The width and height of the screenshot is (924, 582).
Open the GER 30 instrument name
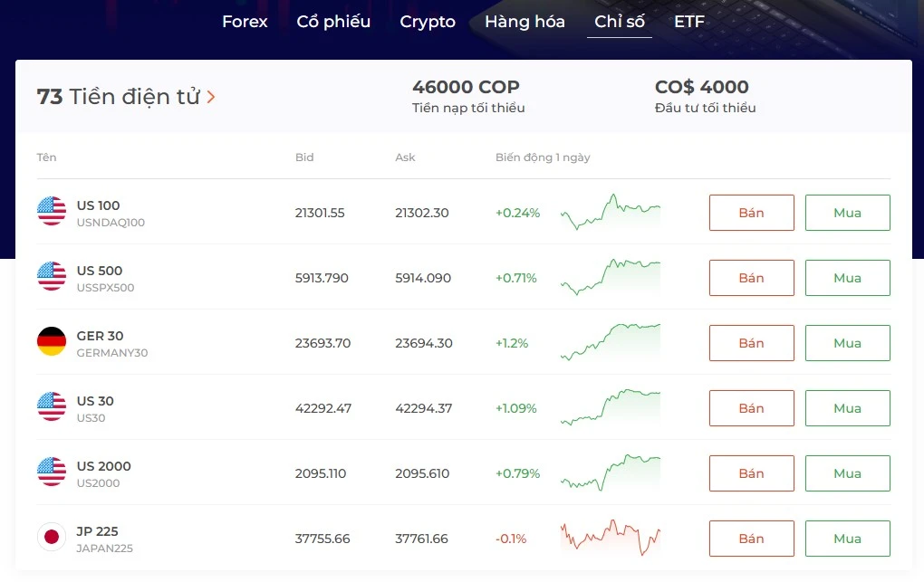101,336
